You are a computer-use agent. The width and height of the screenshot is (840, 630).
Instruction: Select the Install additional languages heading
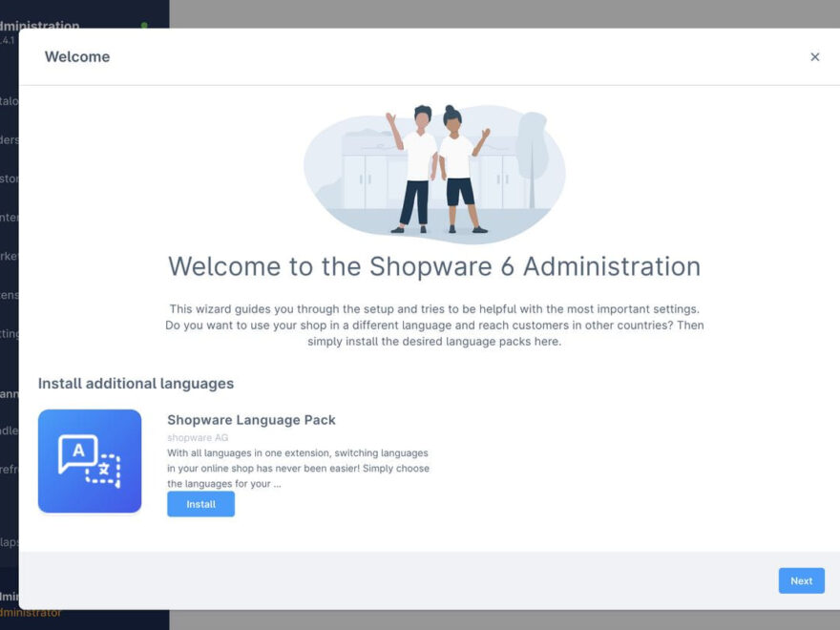click(x=136, y=384)
